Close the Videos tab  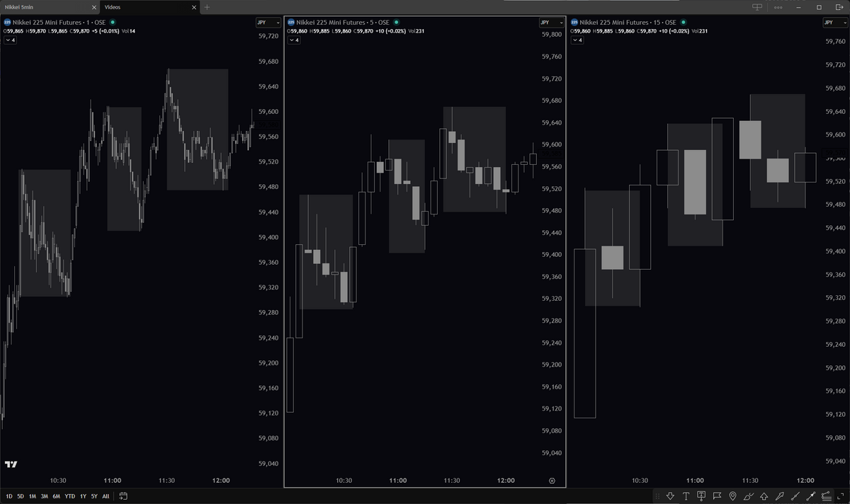(x=195, y=7)
